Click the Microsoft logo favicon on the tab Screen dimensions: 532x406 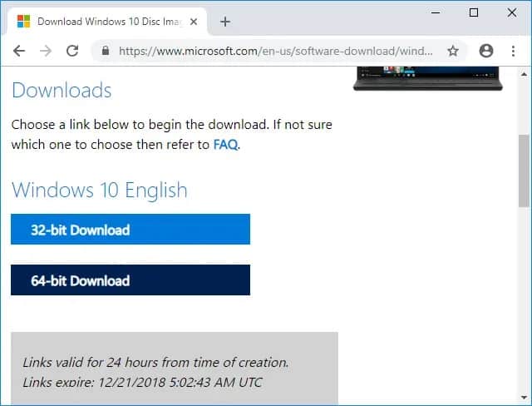pos(23,22)
